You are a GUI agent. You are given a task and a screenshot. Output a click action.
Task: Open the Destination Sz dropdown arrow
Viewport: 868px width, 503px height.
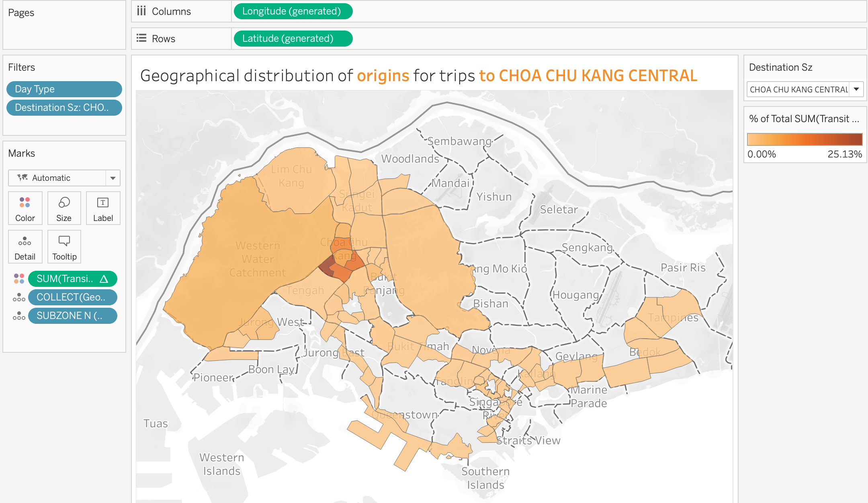tap(856, 89)
